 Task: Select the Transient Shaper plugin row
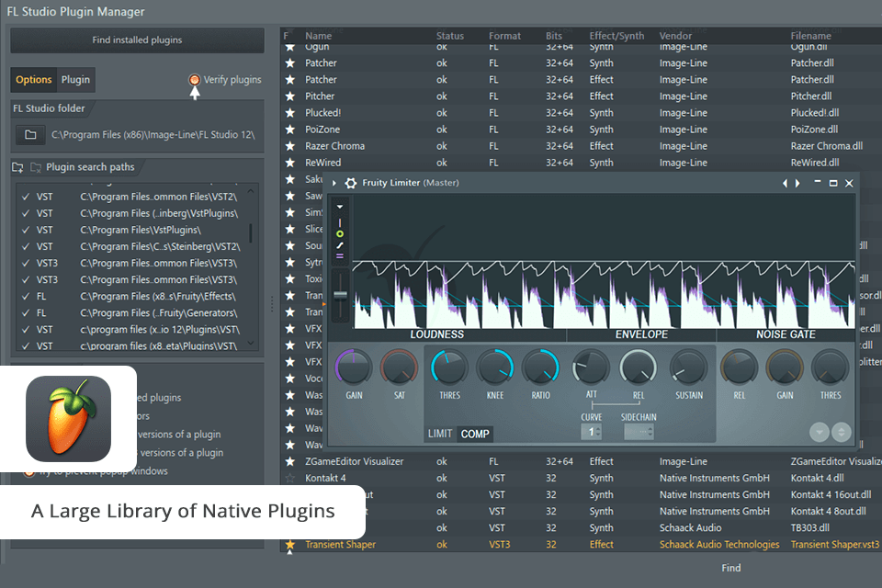pos(581,545)
